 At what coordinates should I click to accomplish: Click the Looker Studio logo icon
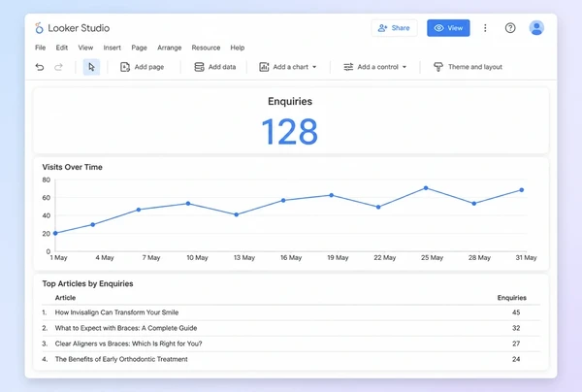coord(39,28)
